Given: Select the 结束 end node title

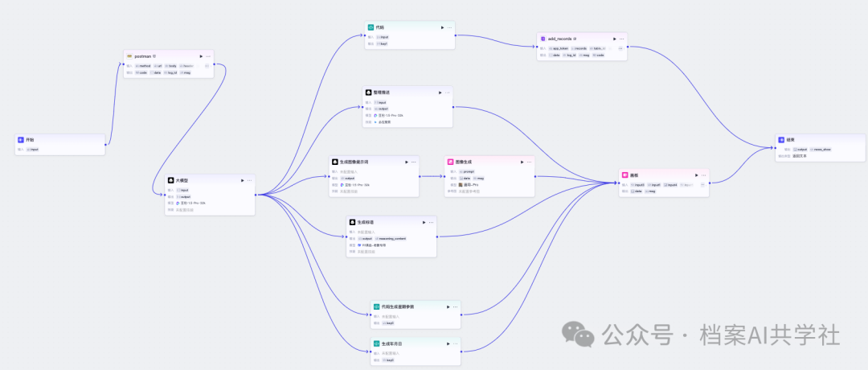Looking at the screenshot, I should pos(791,140).
